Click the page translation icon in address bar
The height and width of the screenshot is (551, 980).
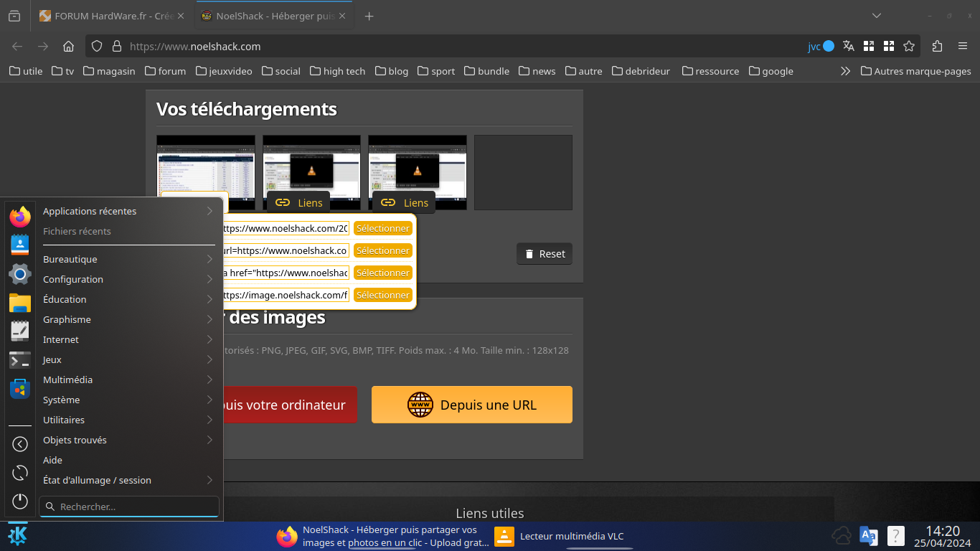pyautogui.click(x=849, y=46)
